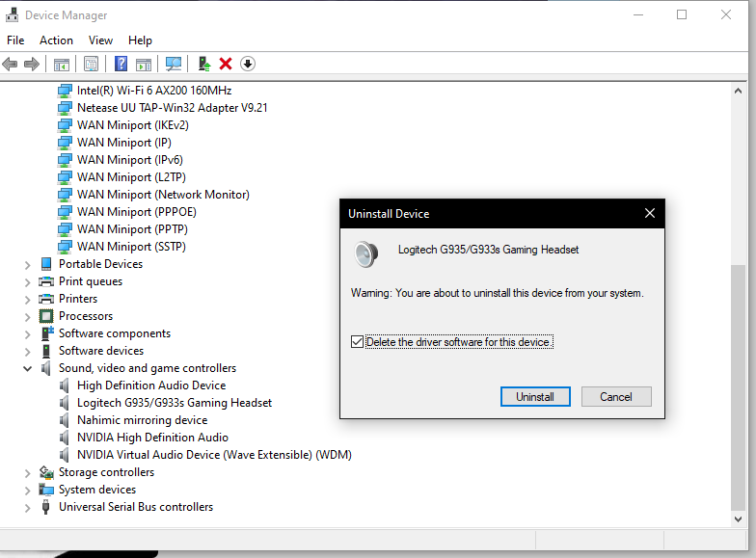Expand the Software devices node
This screenshot has height=558, width=756.
27,351
